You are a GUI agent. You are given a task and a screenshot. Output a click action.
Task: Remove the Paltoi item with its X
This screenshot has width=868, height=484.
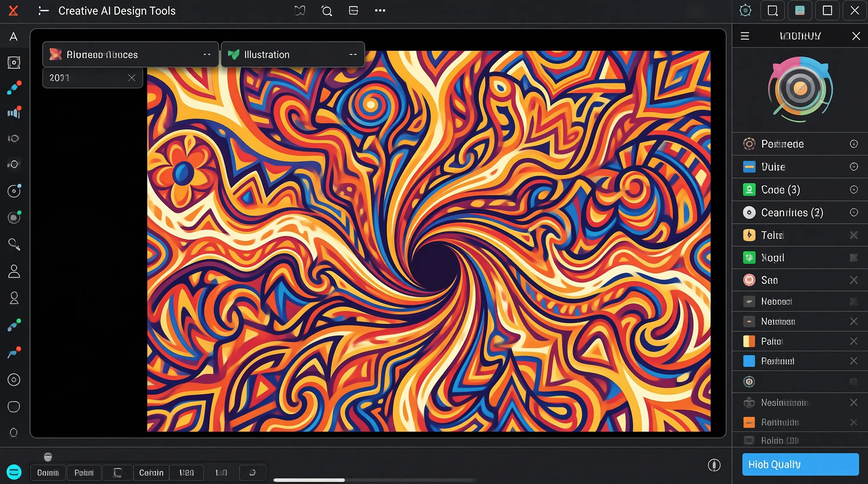click(x=853, y=341)
